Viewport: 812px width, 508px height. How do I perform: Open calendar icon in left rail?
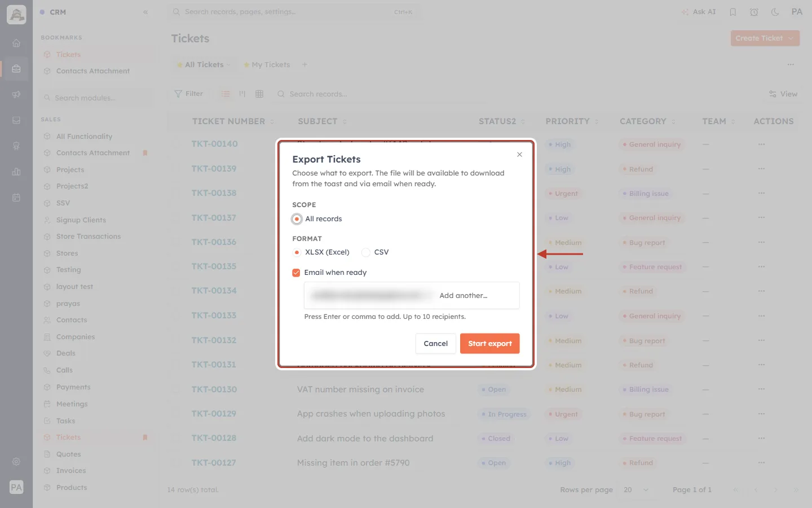click(16, 198)
